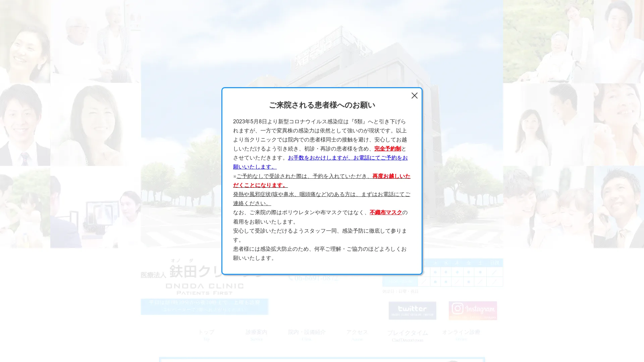Image resolution: width=644 pixels, height=362 pixels.
Task: Open 診療案内 navigation item
Action: coord(256,335)
